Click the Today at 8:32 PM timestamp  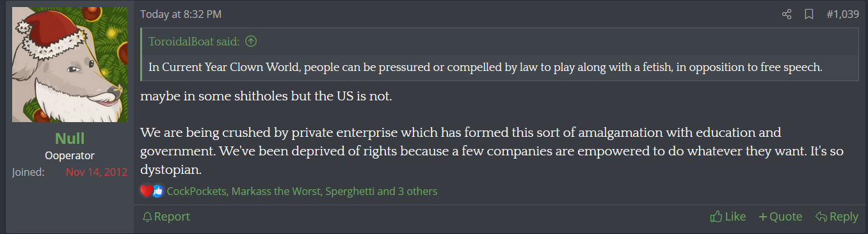(x=181, y=14)
